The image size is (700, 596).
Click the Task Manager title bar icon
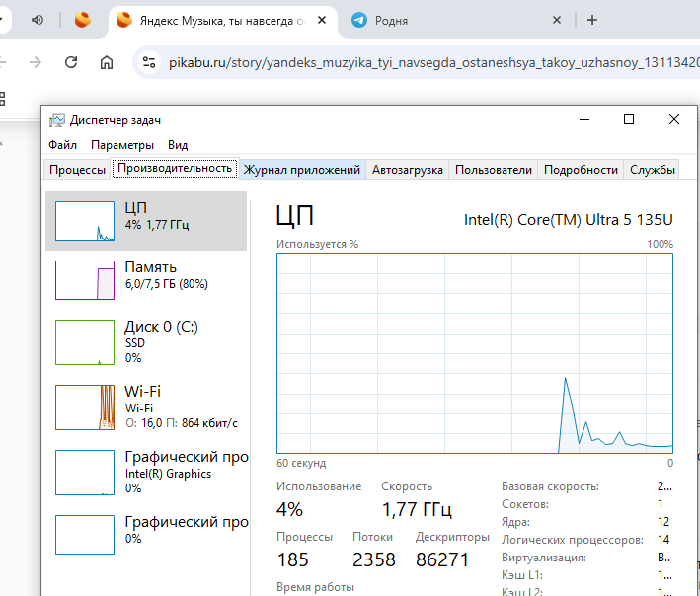click(57, 120)
